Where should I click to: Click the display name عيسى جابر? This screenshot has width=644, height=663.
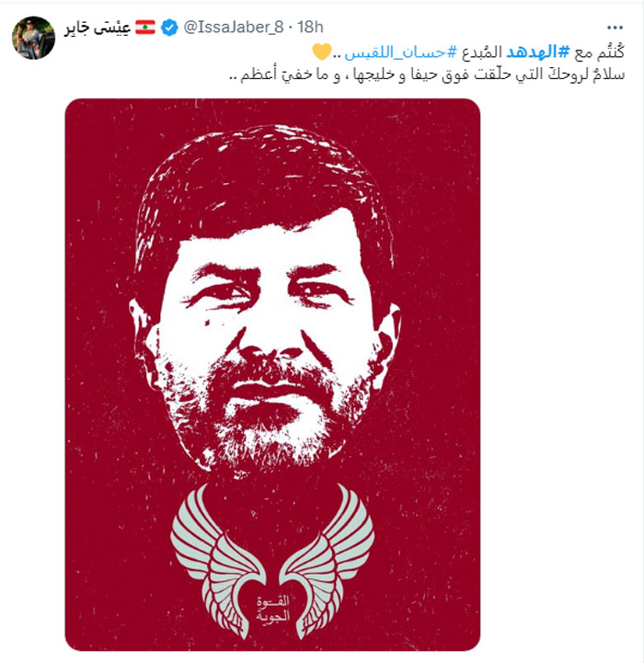pos(98,28)
